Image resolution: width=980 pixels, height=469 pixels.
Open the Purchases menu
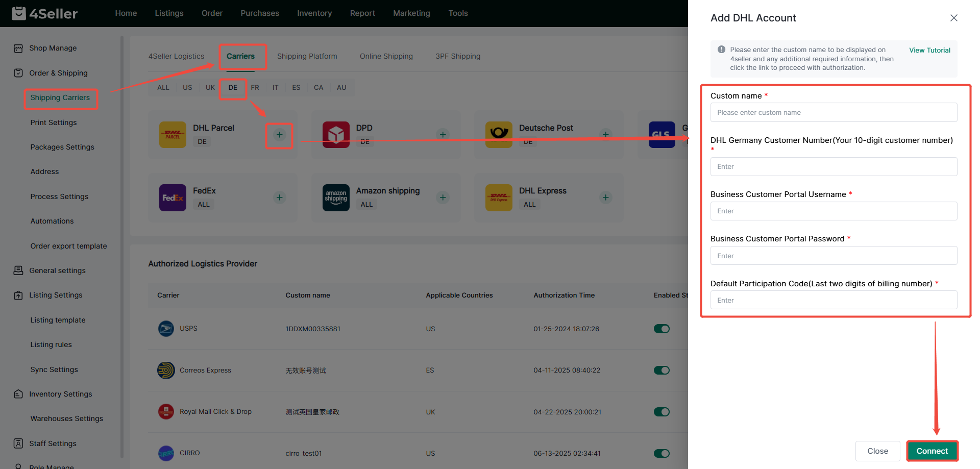(x=260, y=13)
